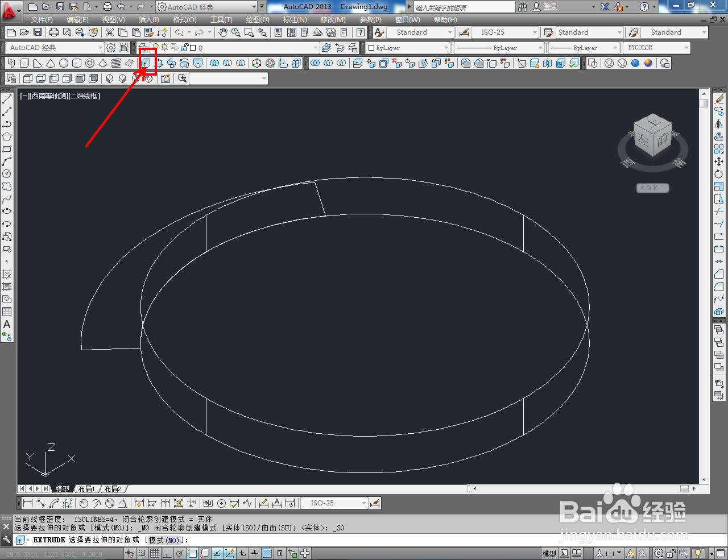
Task: Switch to the 布局1 tab
Action: coord(86,489)
